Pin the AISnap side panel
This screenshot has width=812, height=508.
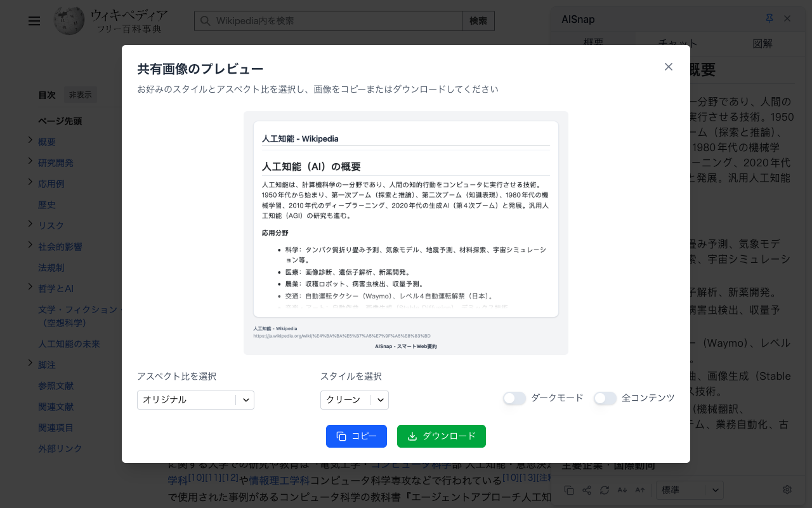click(769, 19)
